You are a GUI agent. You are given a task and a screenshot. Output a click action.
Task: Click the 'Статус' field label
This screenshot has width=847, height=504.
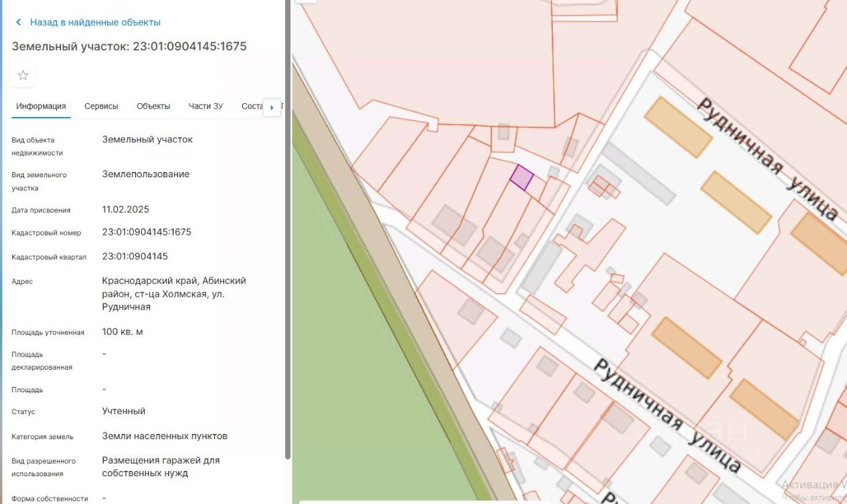24,411
